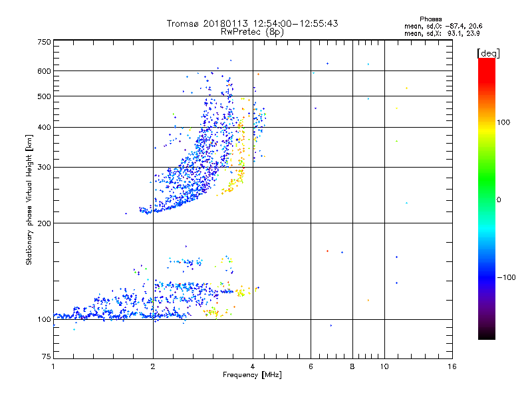
Task: Click the x-axis tick label '4'
Action: (x=253, y=366)
